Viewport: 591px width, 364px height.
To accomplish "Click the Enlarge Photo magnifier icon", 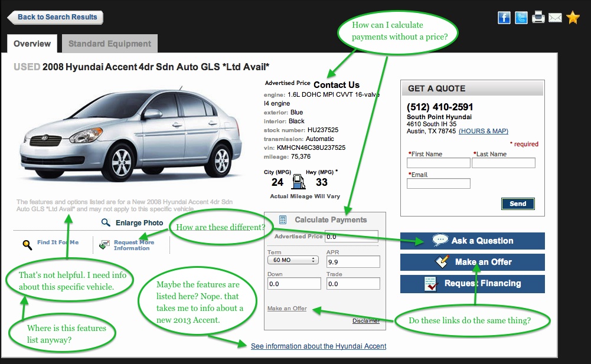I will pos(106,222).
